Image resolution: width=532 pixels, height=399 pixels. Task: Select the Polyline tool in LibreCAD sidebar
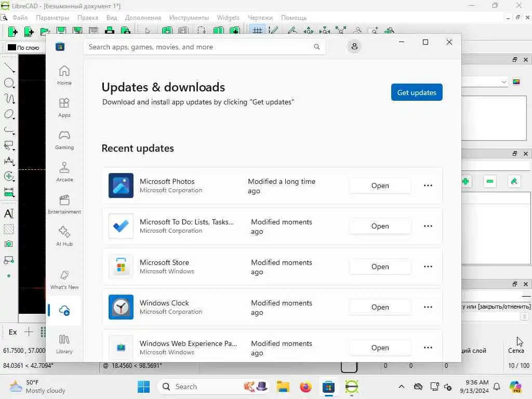click(9, 130)
